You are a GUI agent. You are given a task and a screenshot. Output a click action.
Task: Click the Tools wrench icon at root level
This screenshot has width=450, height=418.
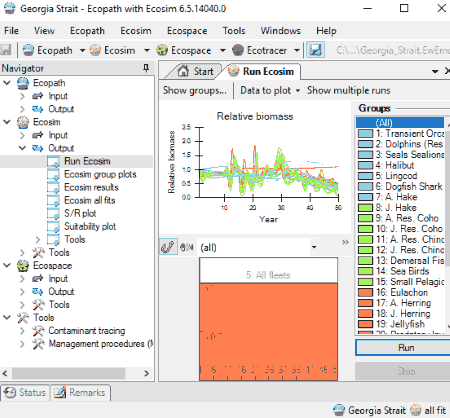tap(23, 318)
